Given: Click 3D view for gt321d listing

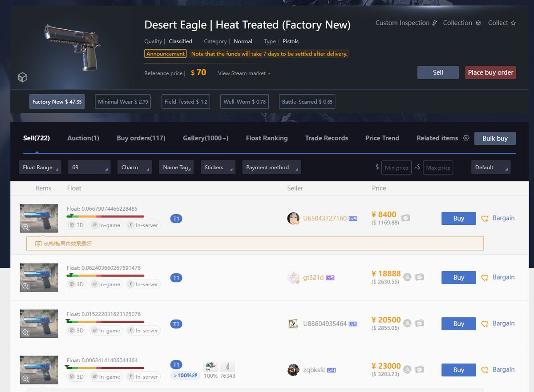Looking at the screenshot, I should click(x=76, y=284).
